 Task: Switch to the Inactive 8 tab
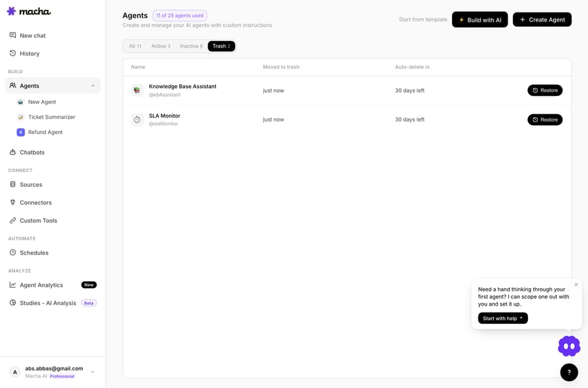coord(191,46)
